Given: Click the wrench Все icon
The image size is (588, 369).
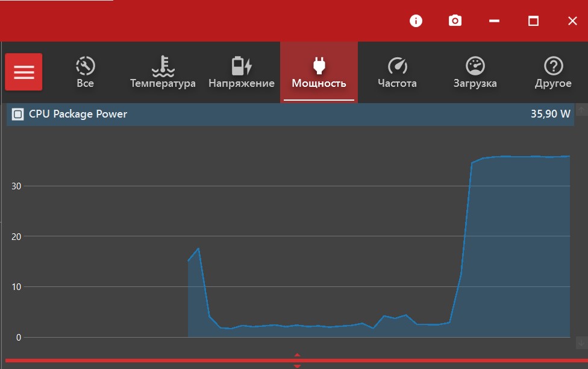Looking at the screenshot, I should (86, 66).
